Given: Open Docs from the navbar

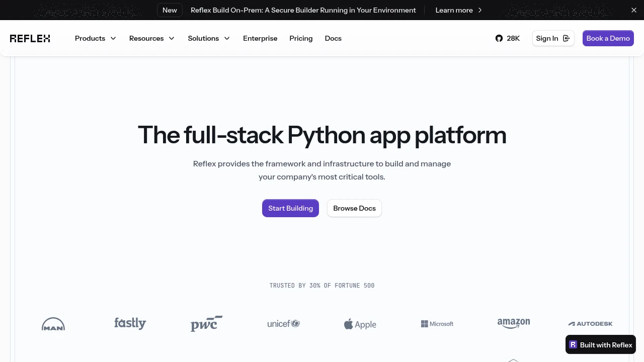Looking at the screenshot, I should (x=333, y=38).
